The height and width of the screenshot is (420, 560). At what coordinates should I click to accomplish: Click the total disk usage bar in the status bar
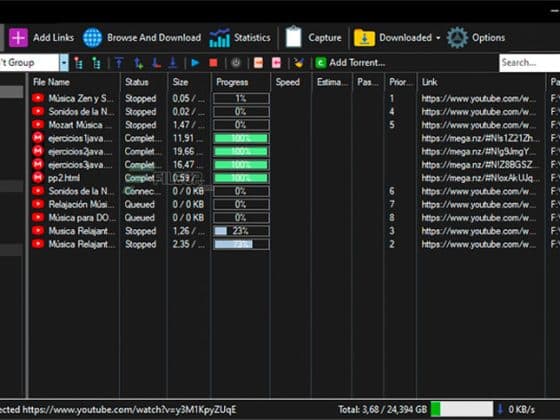(x=462, y=409)
